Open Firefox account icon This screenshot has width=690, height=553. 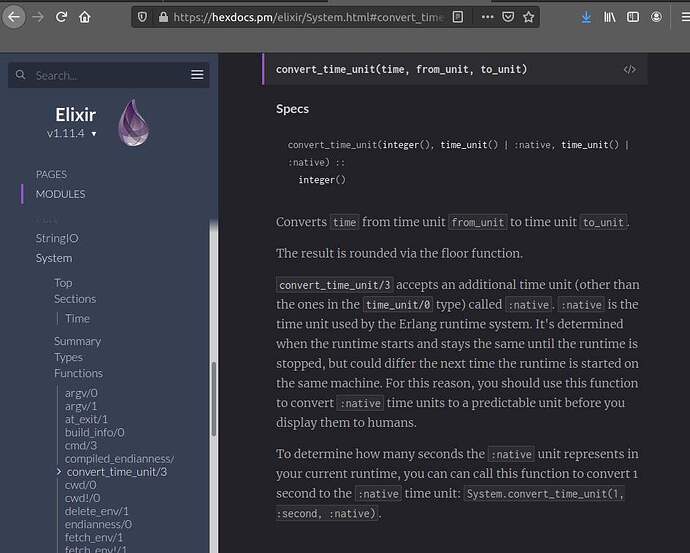(x=656, y=17)
